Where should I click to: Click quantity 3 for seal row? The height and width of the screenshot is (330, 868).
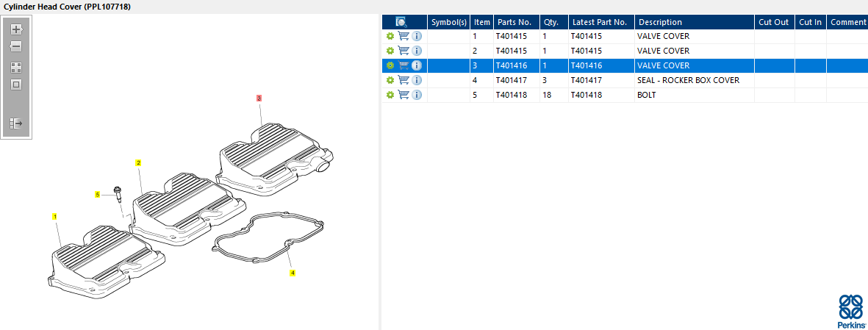click(x=545, y=80)
